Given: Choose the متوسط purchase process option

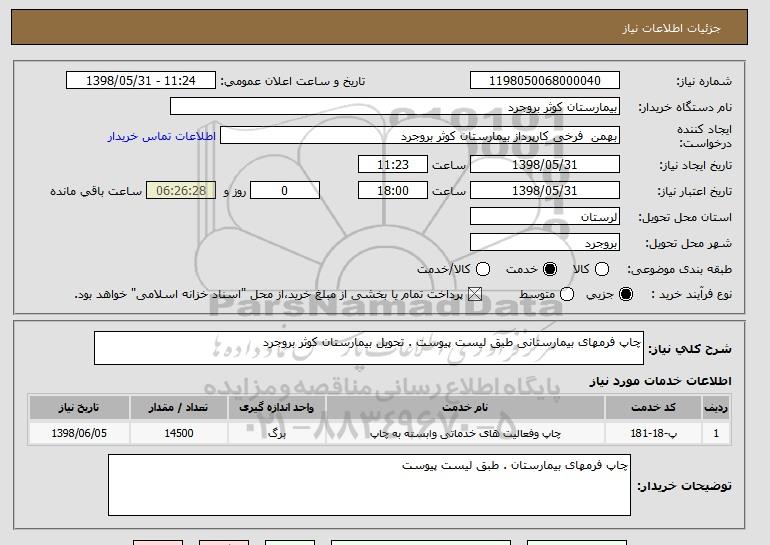Looking at the screenshot, I should [x=567, y=294].
